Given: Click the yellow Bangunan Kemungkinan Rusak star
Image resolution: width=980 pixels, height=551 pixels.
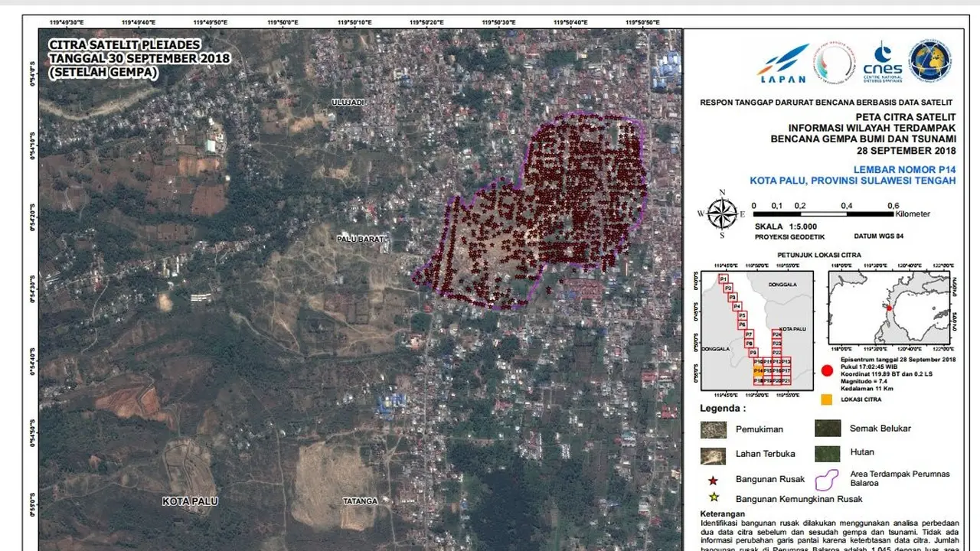Looking at the screenshot, I should (x=714, y=498).
